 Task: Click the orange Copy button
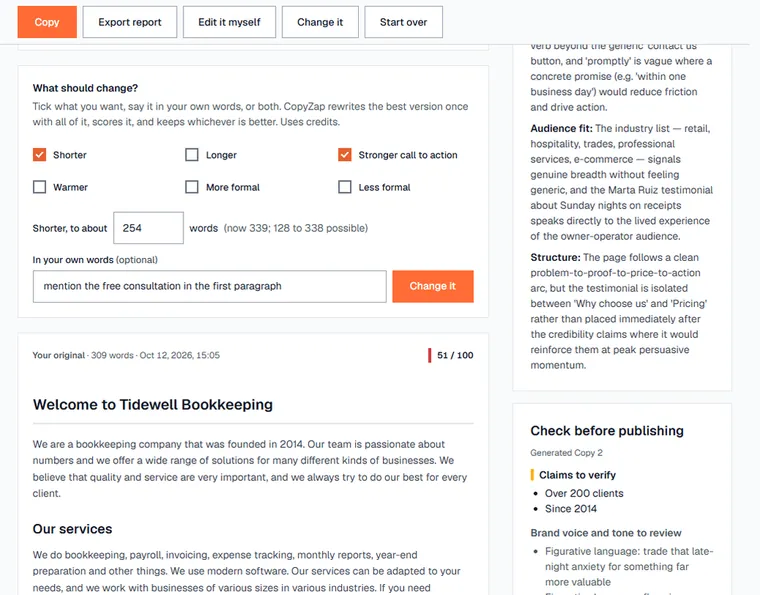[47, 22]
